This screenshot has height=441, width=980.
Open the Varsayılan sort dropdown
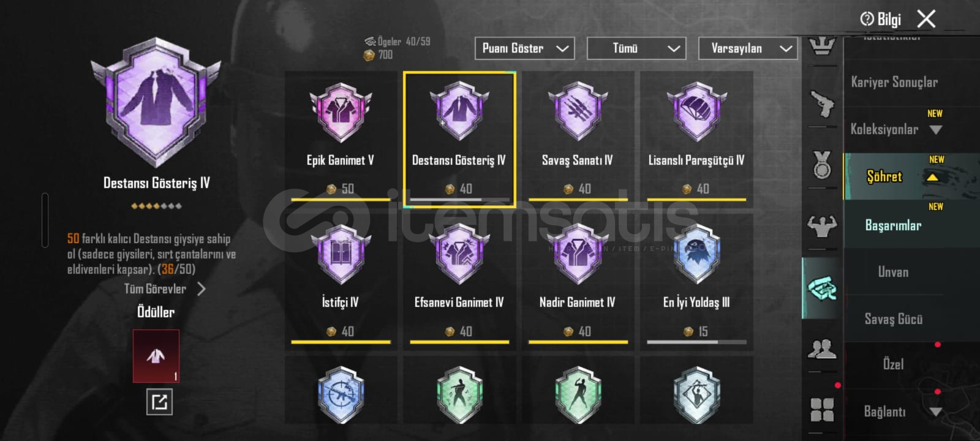click(748, 48)
